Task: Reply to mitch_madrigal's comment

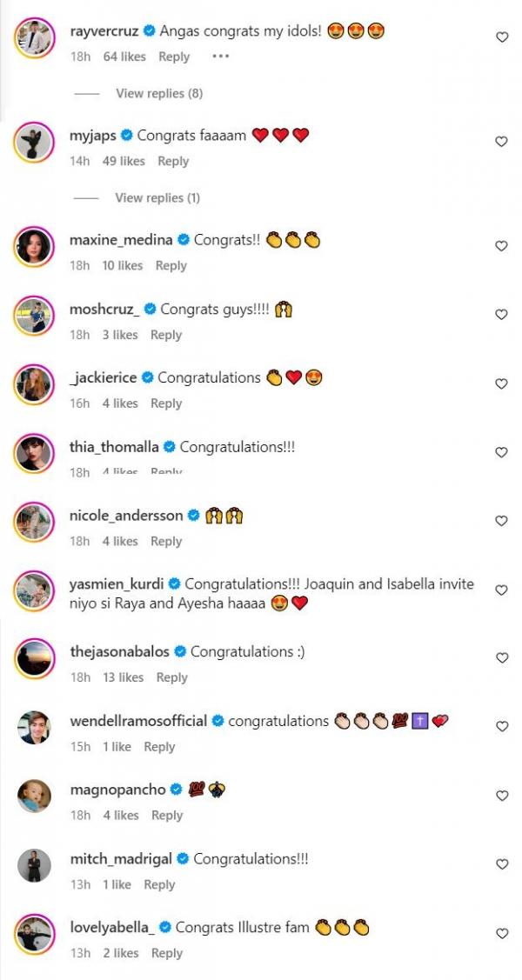Action: point(159,884)
